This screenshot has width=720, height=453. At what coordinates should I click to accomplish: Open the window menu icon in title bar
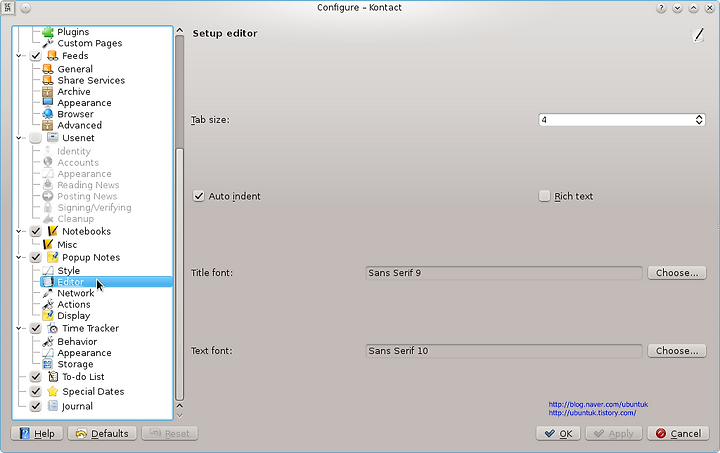click(x=8, y=7)
